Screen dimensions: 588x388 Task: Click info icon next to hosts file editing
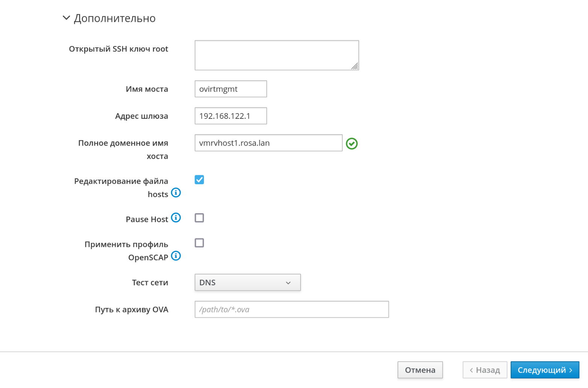tap(176, 193)
